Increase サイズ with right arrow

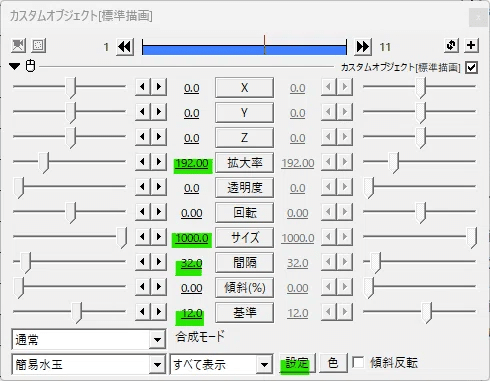pyautogui.click(x=159, y=237)
